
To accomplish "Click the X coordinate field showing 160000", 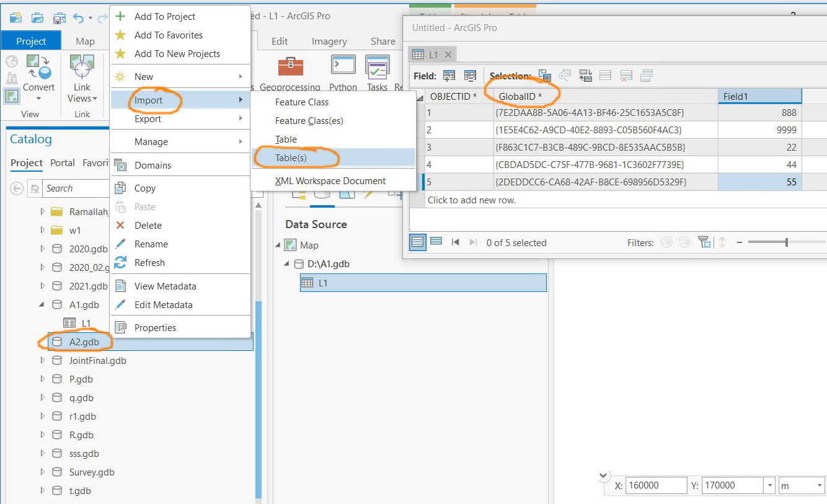I will tap(657, 485).
